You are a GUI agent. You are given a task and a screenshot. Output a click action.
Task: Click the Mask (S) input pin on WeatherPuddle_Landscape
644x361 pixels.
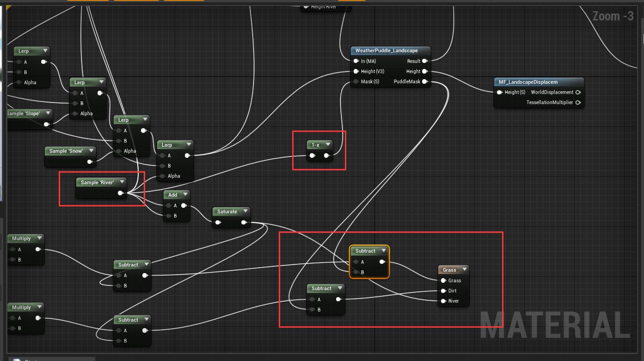[x=356, y=81]
